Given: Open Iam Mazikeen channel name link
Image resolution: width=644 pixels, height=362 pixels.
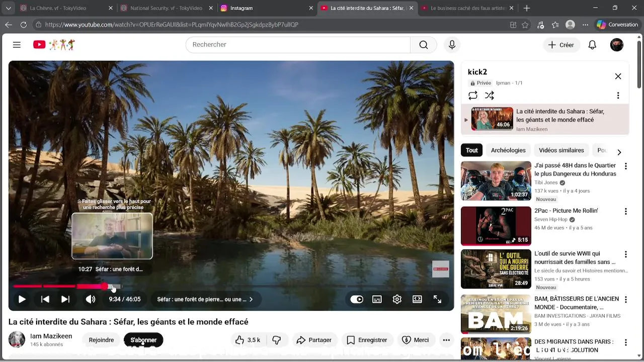Looking at the screenshot, I should coord(51,336).
